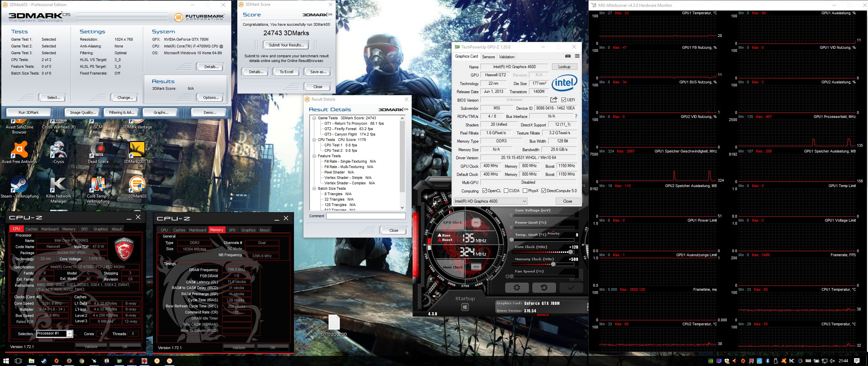The width and height of the screenshot is (868, 366).
Task: Open Steam from taskbar
Action: 44,361
